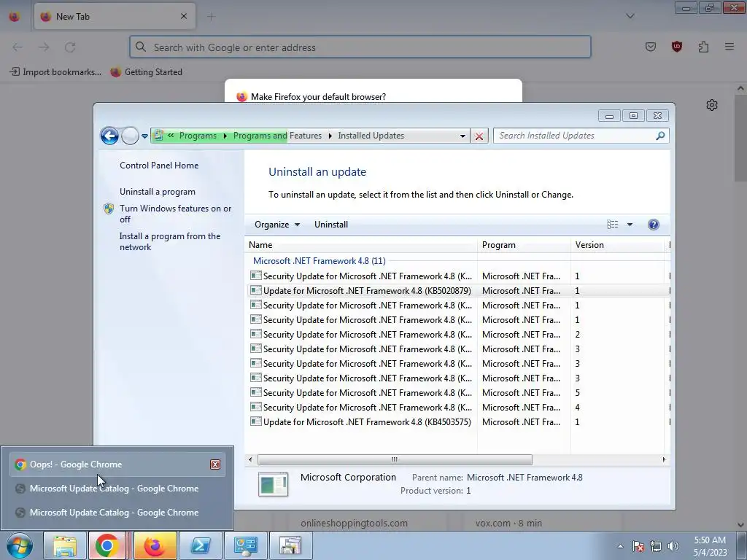Image resolution: width=747 pixels, height=560 pixels.
Task: Open the Control Panel Home link
Action: (x=159, y=166)
